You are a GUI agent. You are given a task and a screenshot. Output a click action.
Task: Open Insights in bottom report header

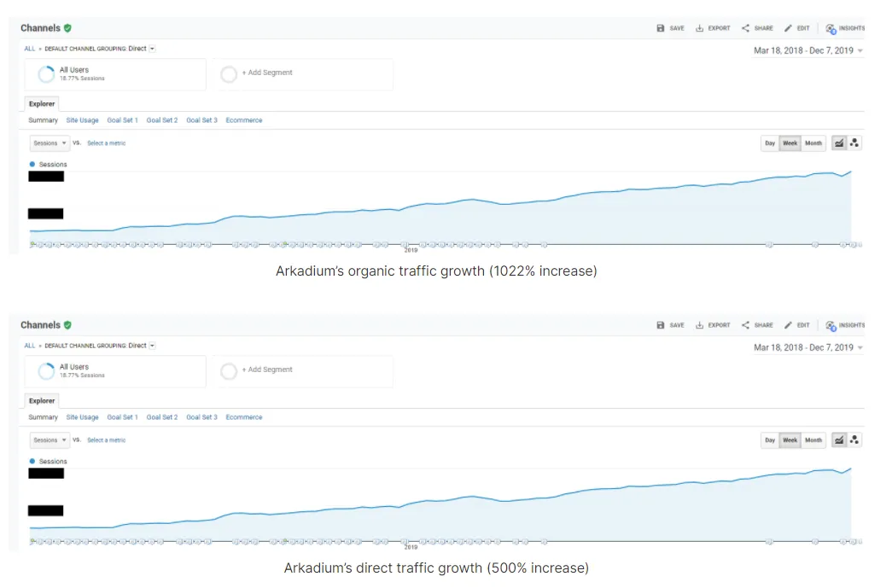[x=845, y=325]
